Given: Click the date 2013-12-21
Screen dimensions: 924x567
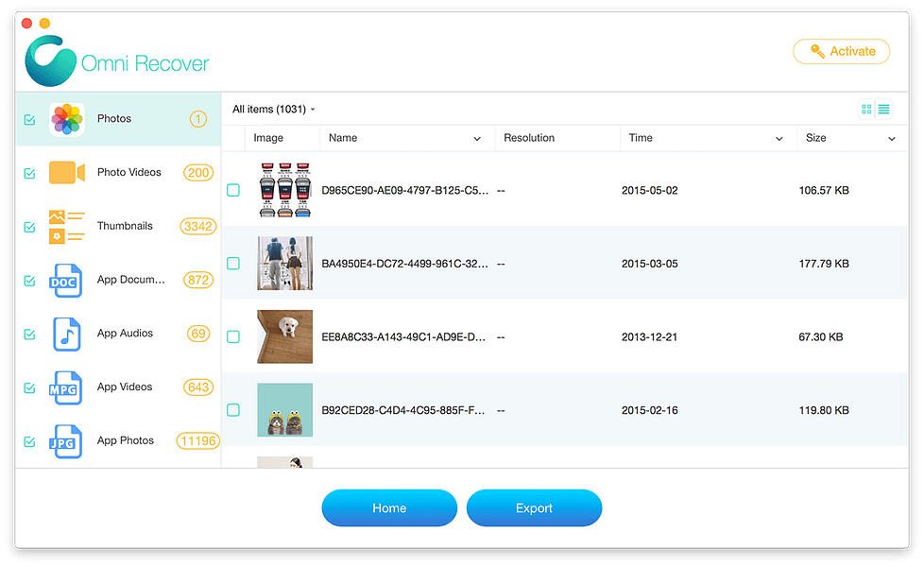Looking at the screenshot, I should pyautogui.click(x=649, y=337).
